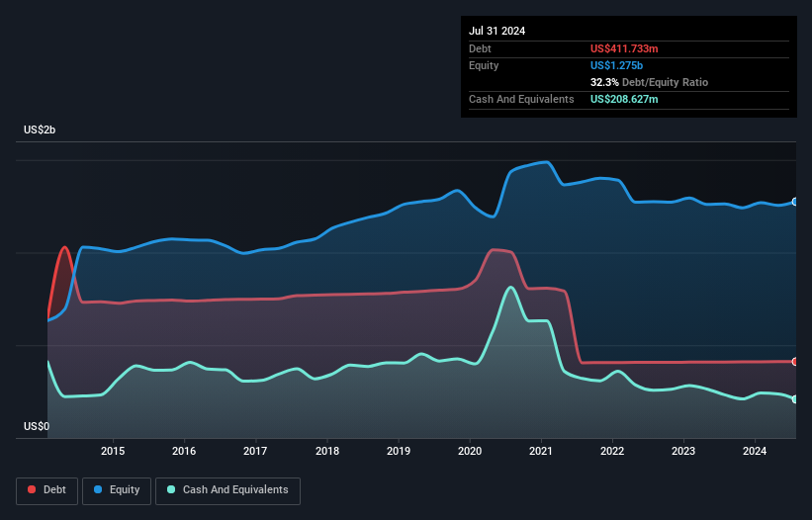This screenshot has height=520, width=812.
Task: Click the blue Equity endpoint marker
Action: tap(795, 202)
